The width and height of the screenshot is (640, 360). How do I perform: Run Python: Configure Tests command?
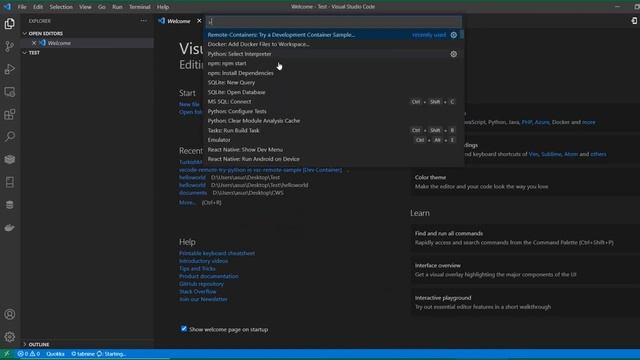333,111
